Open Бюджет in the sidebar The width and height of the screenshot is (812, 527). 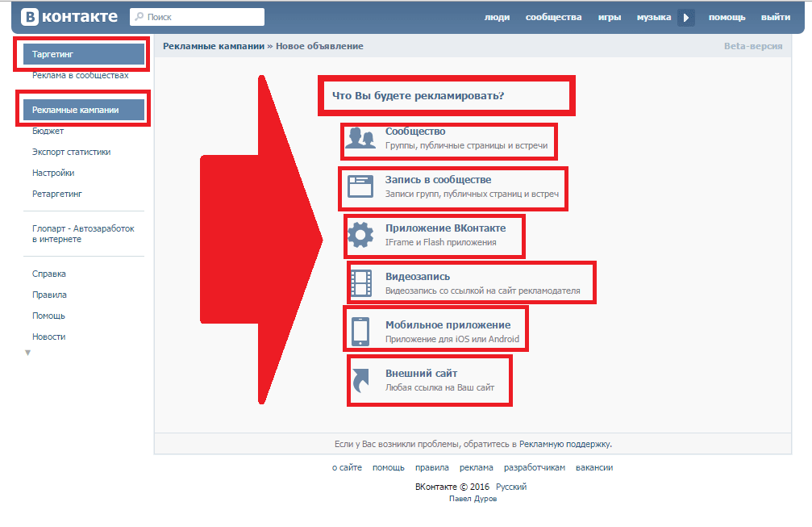(x=48, y=131)
